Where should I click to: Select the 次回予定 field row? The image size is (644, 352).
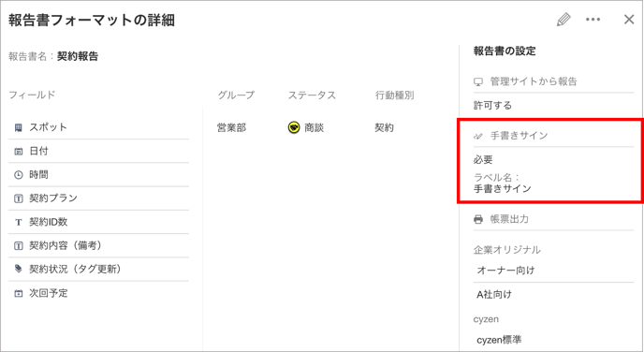(x=98, y=293)
